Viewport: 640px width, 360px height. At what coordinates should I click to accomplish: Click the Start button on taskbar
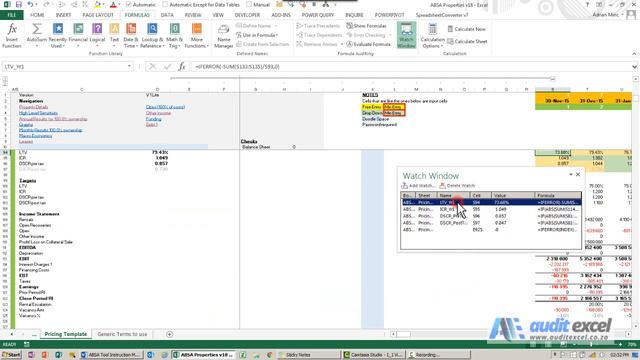(x=11, y=355)
